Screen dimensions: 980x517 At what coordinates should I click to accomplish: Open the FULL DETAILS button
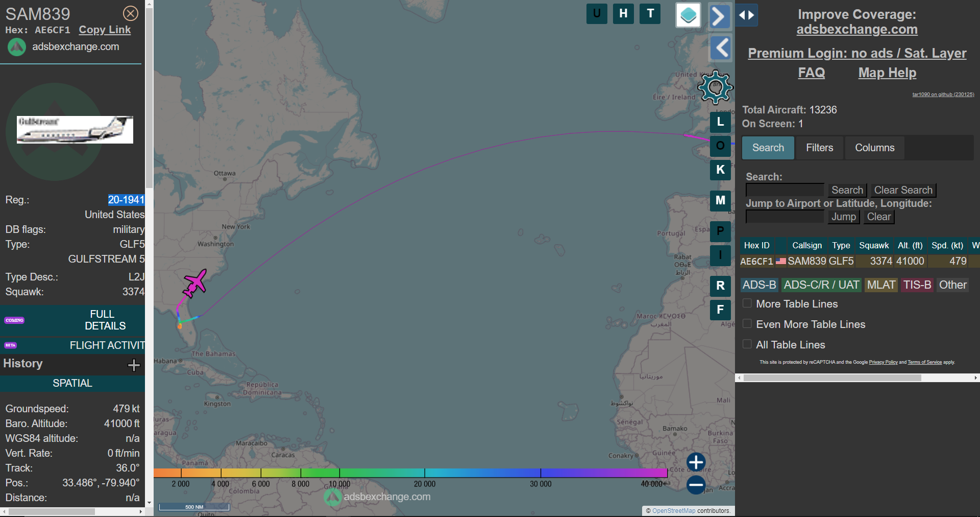click(x=72, y=320)
